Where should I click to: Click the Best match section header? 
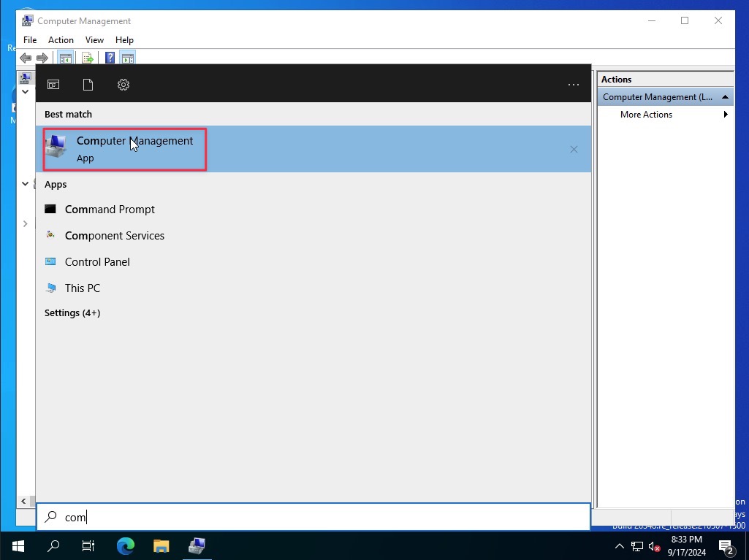coord(68,114)
